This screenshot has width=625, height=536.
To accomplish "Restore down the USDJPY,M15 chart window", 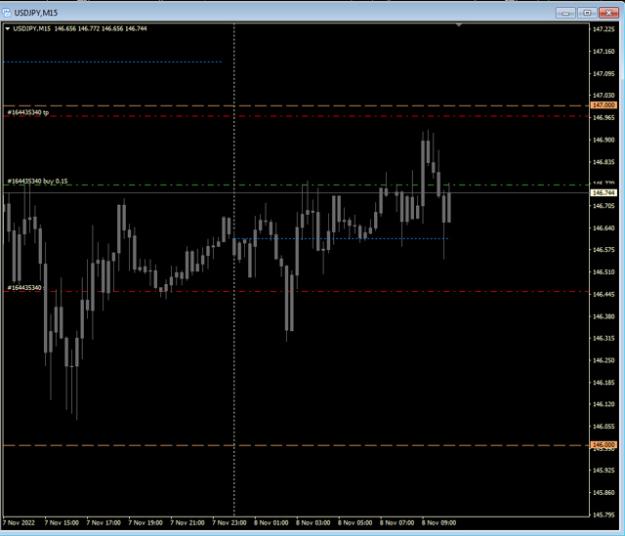I will [587, 13].
